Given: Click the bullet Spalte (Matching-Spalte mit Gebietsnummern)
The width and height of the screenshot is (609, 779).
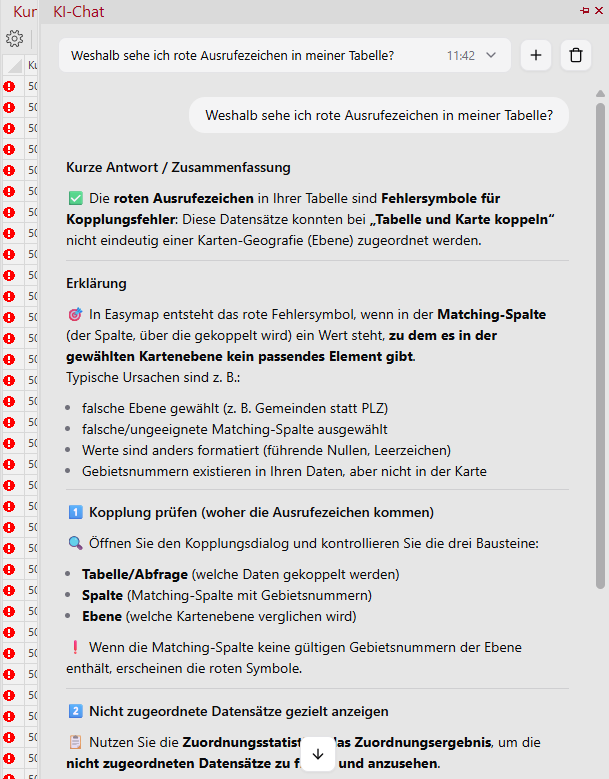Looking at the screenshot, I should point(227,595).
